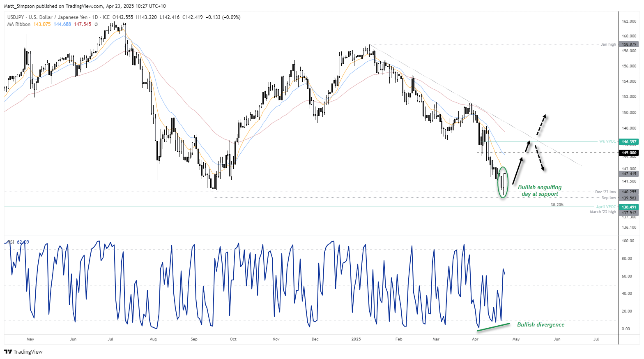Screen dimensions: 644x359
Task: Click the orange 143.075 moving average value
Action: pos(42,24)
